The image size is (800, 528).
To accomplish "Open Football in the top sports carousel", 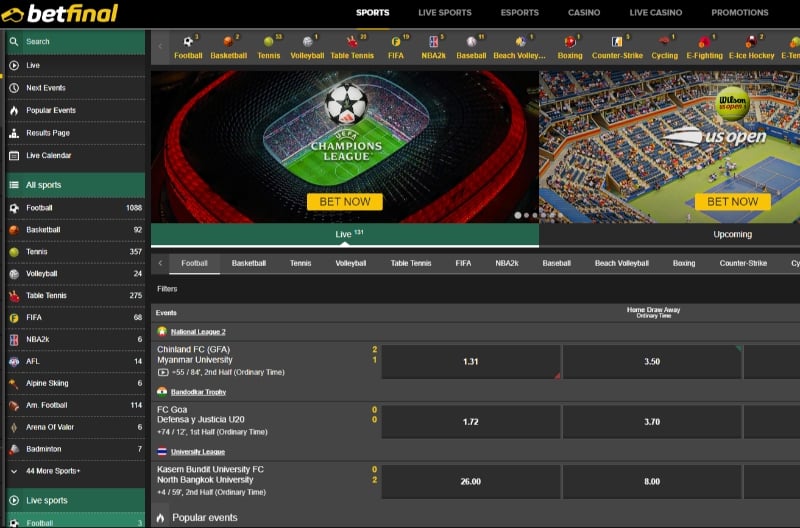I will pos(188,48).
